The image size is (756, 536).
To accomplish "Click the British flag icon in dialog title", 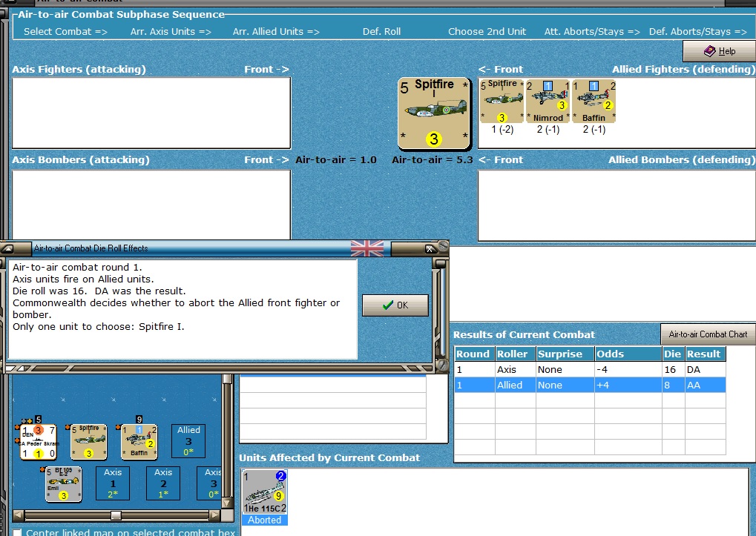I will [x=367, y=248].
